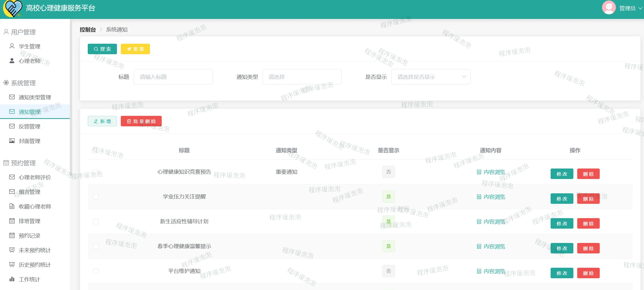Click the 学生管理 person icon
This screenshot has height=290, width=644.
pos(12,46)
